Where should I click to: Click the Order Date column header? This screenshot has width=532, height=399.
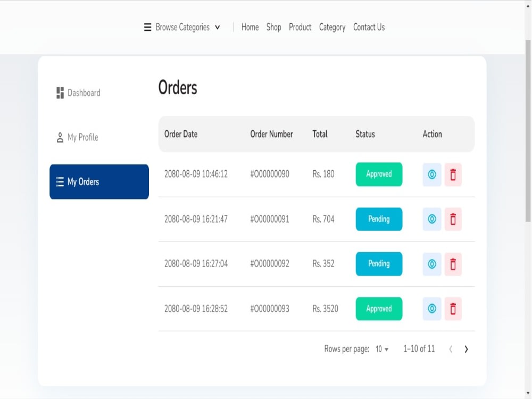point(181,134)
